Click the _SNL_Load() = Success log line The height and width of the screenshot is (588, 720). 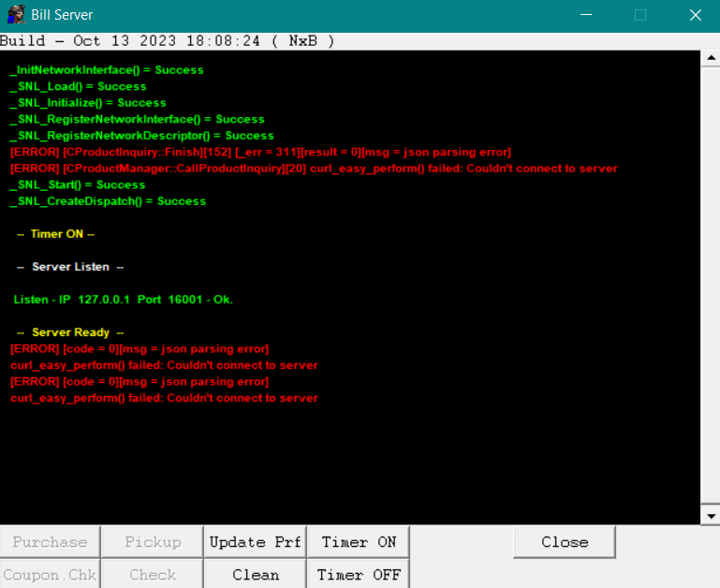(78, 86)
